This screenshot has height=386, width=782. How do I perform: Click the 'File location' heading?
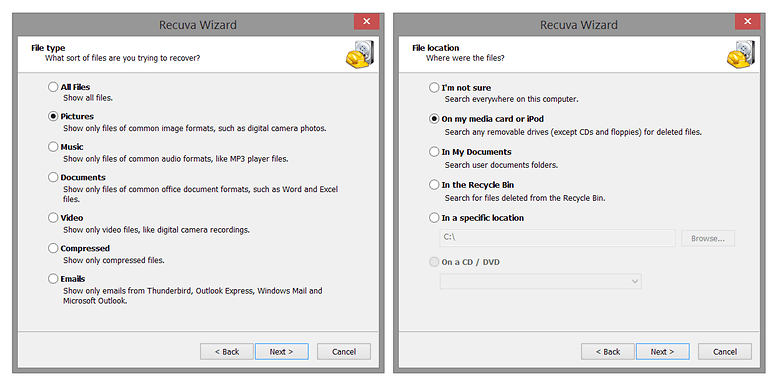tap(435, 48)
